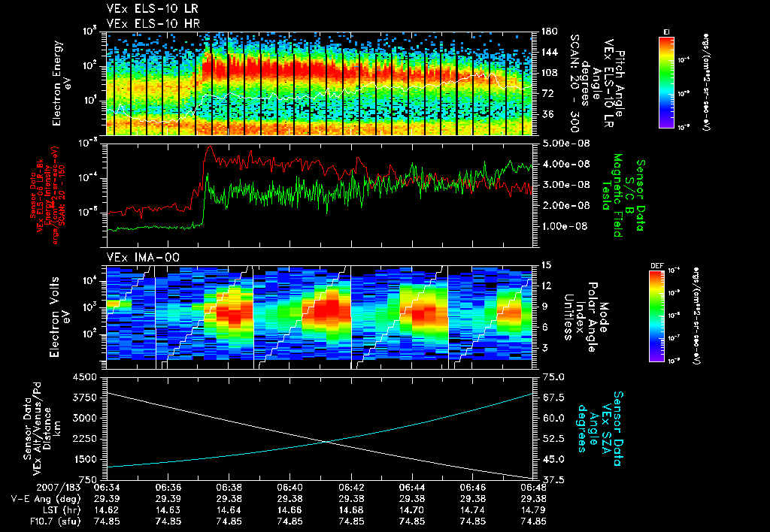Click the 37.5 SZA degree tick
This screenshot has height=532, width=770.
point(554,479)
